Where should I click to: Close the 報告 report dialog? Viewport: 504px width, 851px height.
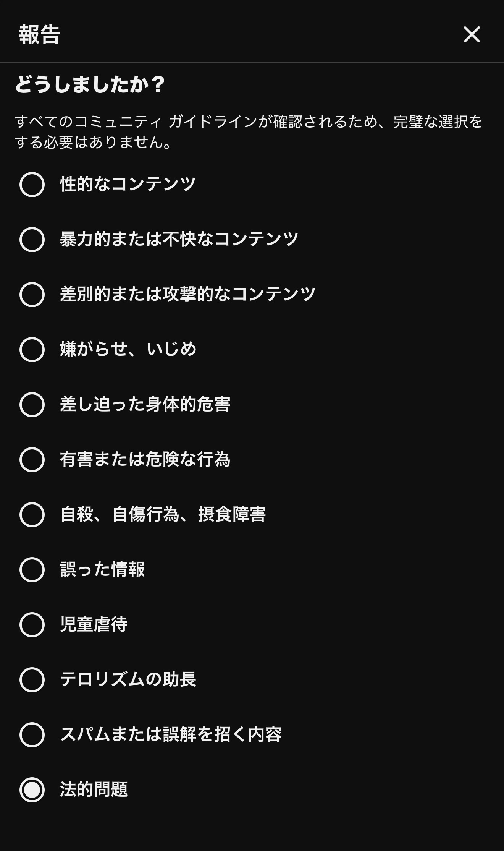pyautogui.click(x=472, y=35)
